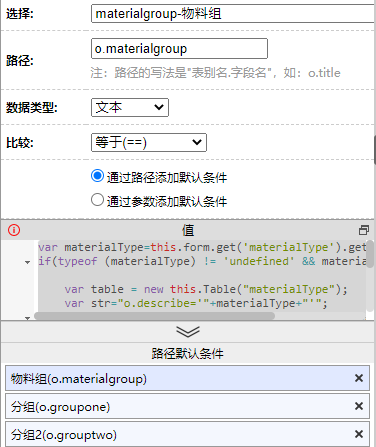Click the code line starting 'var str='

coord(196,303)
